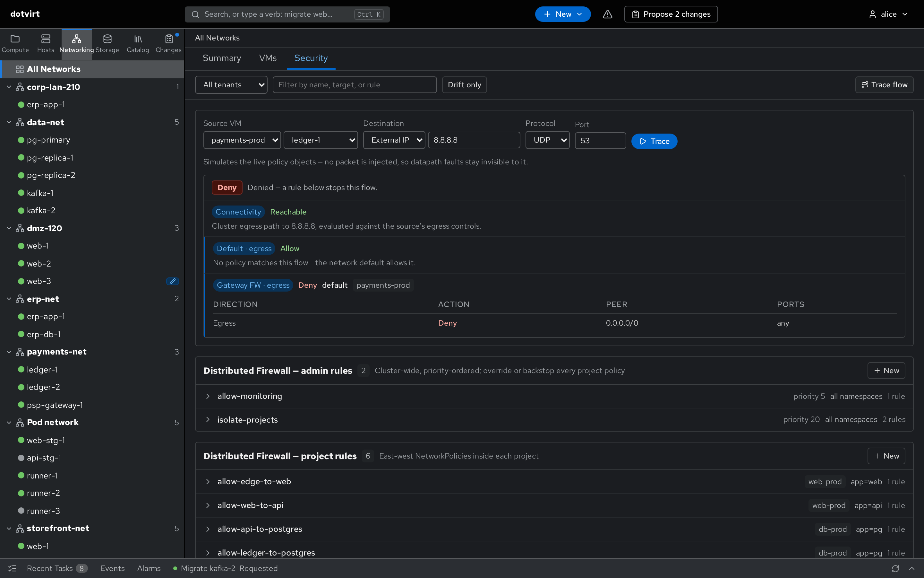
Task: Collapse the data-net tree node
Action: pos(9,122)
